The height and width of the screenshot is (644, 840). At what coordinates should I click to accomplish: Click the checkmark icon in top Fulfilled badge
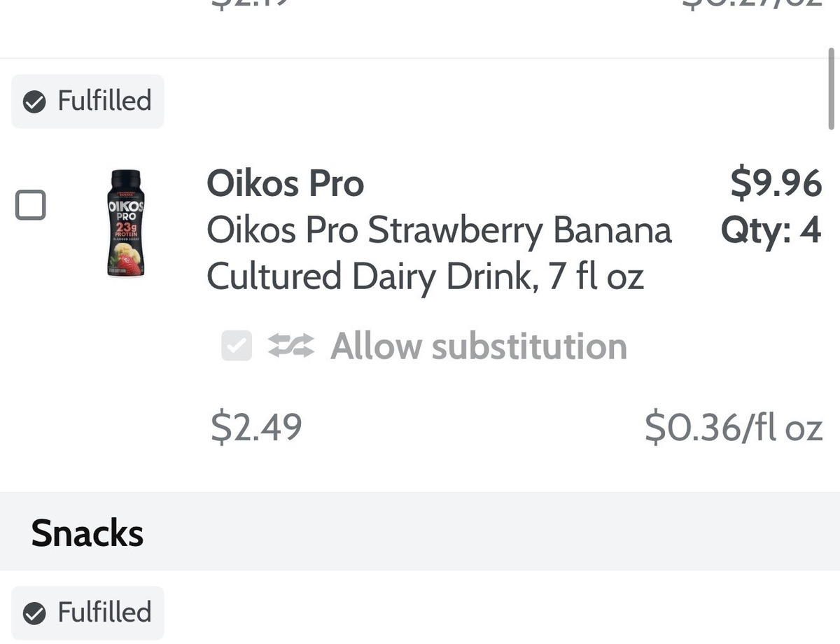click(34, 101)
